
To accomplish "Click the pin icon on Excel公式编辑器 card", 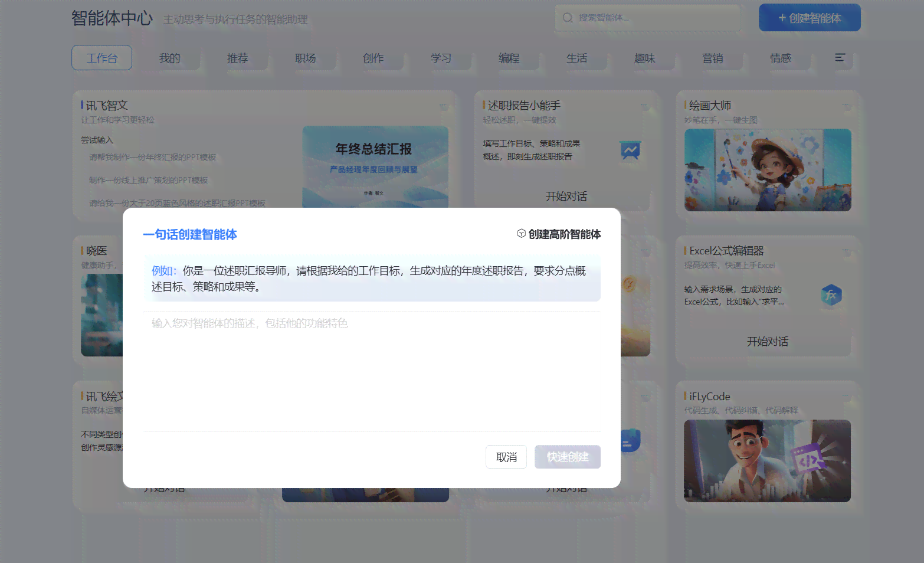I will pyautogui.click(x=846, y=252).
